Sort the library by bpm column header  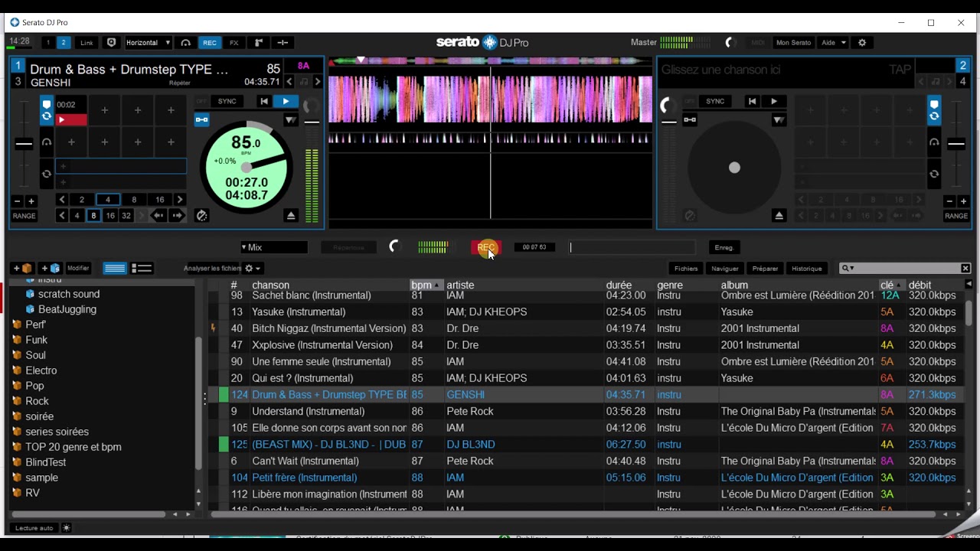pyautogui.click(x=427, y=285)
